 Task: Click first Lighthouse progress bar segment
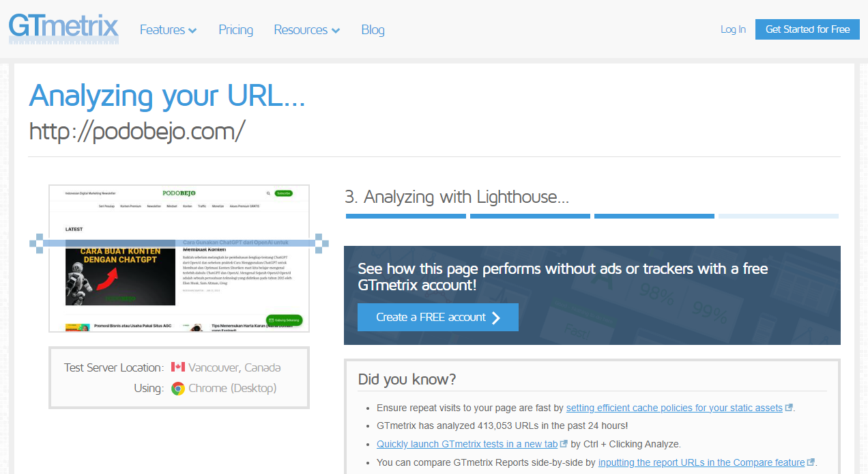[x=406, y=216]
